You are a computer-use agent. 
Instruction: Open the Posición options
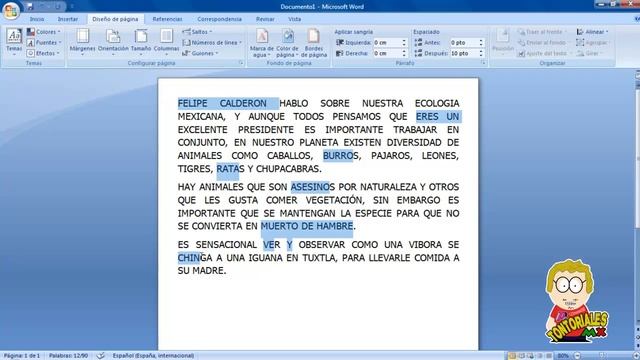pyautogui.click(x=502, y=42)
